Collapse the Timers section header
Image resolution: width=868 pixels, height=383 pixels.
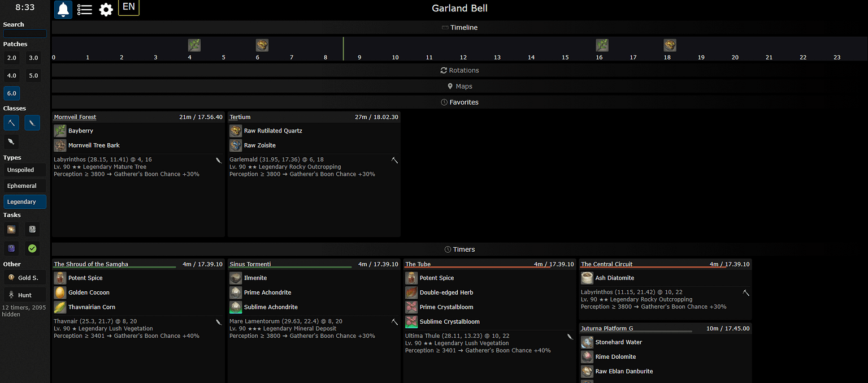pos(459,249)
